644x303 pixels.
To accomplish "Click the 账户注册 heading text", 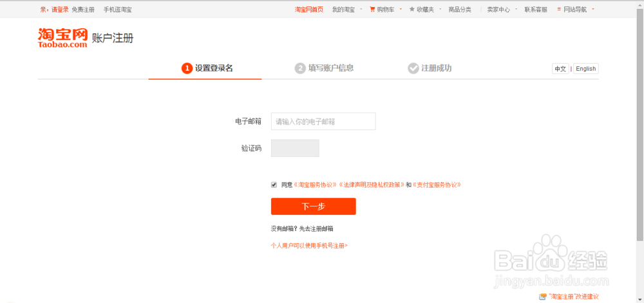I will (x=113, y=39).
